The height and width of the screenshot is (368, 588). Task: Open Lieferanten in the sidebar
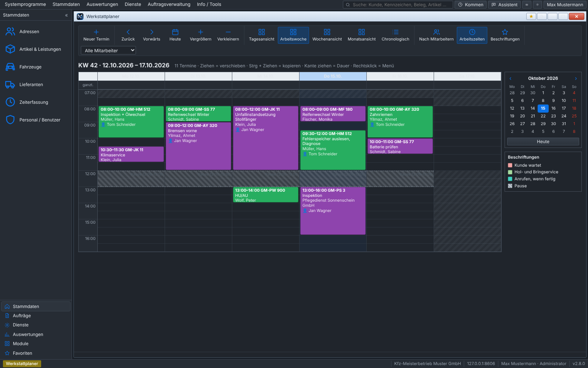coord(36,85)
